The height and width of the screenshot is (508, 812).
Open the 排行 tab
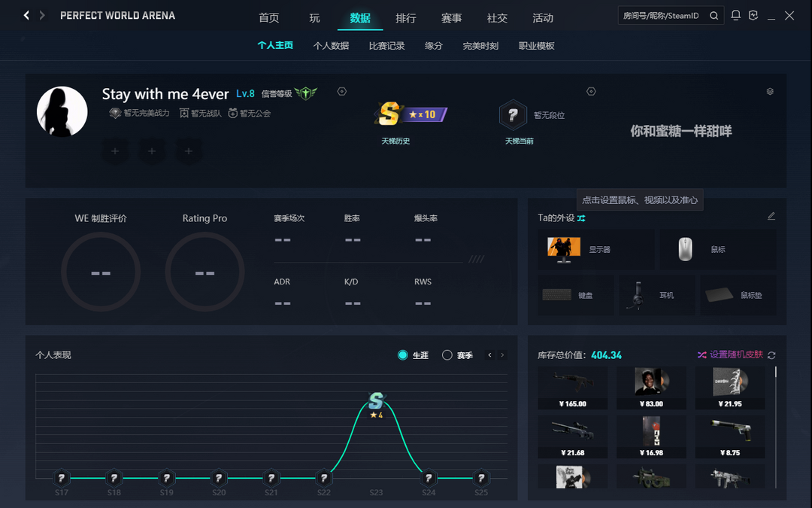[405, 18]
